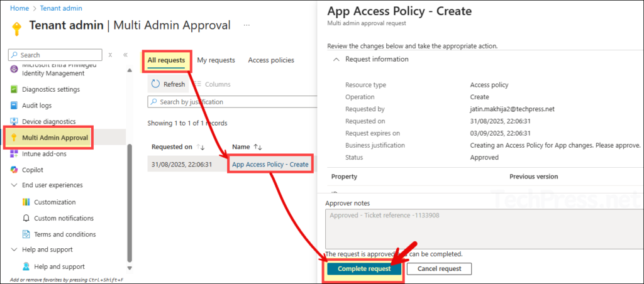Open Multi Admin Approval in sidebar
The width and height of the screenshot is (644, 284).
[x=55, y=138]
